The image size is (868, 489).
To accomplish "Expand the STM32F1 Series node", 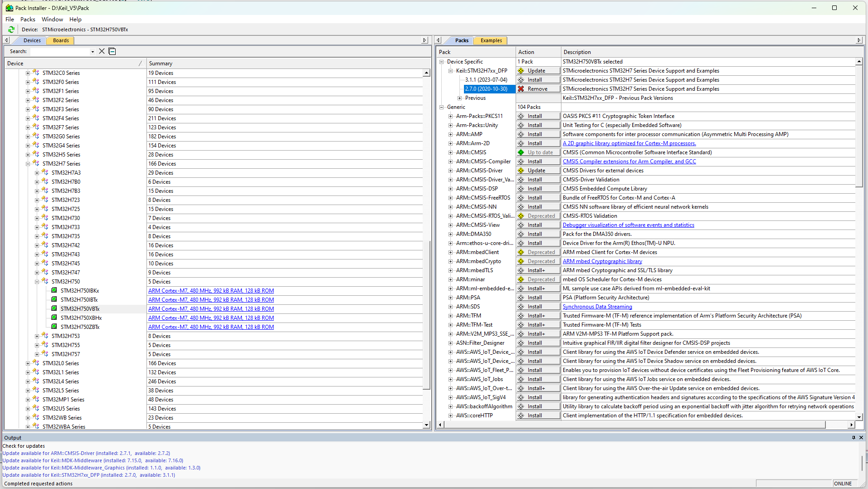I will (28, 91).
